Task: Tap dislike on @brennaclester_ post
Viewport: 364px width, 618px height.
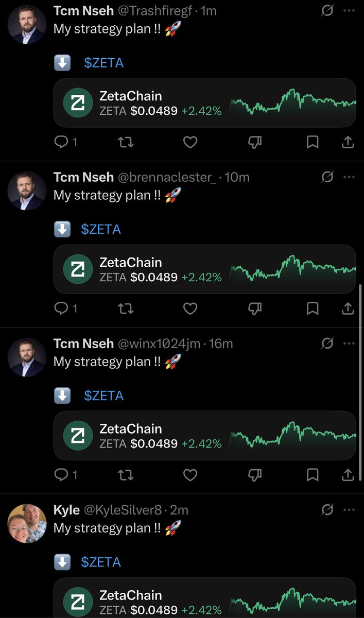Action: [x=255, y=308]
